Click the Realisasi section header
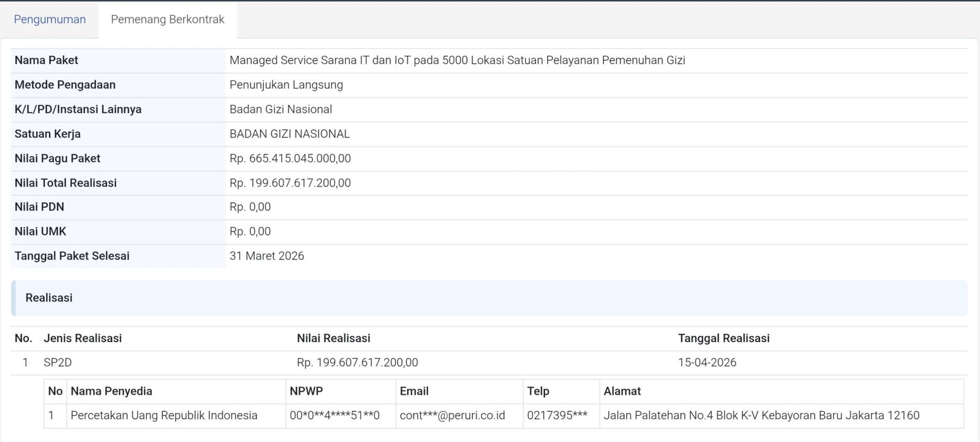Image resolution: width=980 pixels, height=442 pixels. click(x=49, y=298)
